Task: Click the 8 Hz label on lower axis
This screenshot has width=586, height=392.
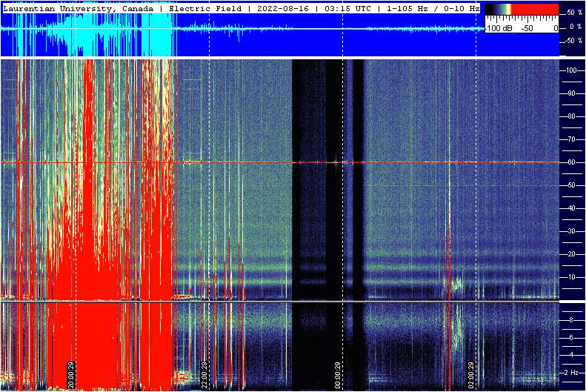Action: pyautogui.click(x=571, y=320)
